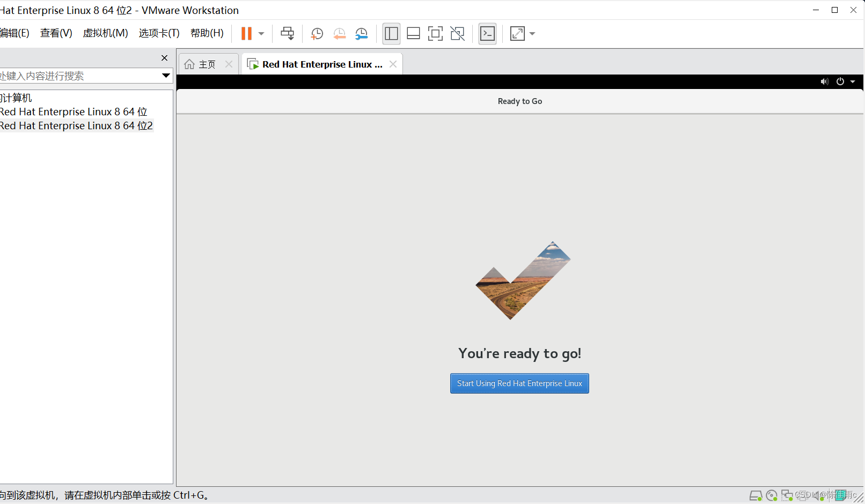Close the Red Hat Enterprise Linux tab
This screenshot has width=865, height=504.
[393, 64]
